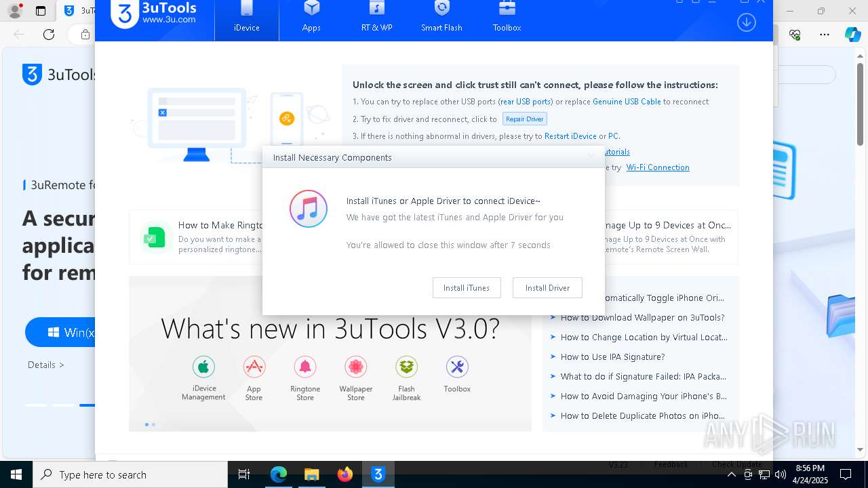Image resolution: width=868 pixels, height=488 pixels.
Task: Click the volume speaker tray icon
Action: tap(780, 474)
